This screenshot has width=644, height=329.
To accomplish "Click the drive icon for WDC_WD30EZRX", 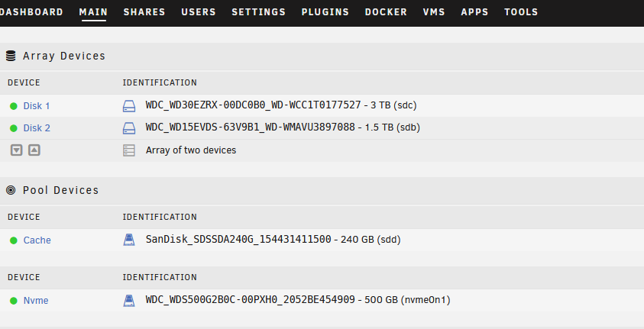I will point(129,106).
